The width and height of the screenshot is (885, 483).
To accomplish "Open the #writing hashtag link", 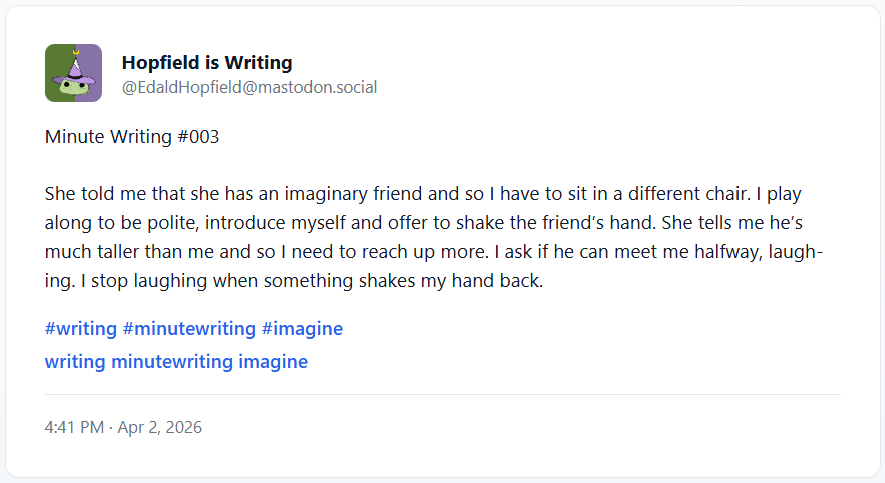I will [79, 328].
